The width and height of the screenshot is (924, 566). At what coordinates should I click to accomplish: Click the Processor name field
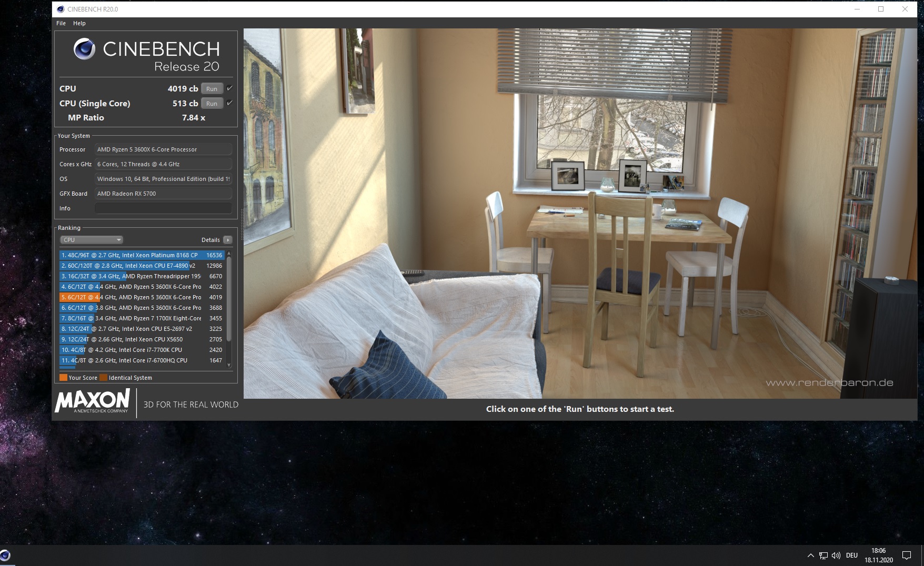pyautogui.click(x=163, y=149)
